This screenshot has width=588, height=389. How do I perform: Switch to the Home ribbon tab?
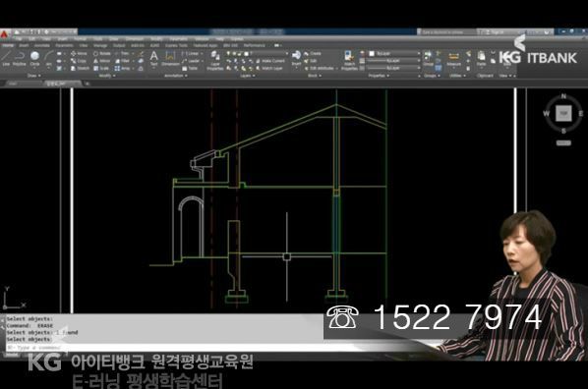coord(8,45)
